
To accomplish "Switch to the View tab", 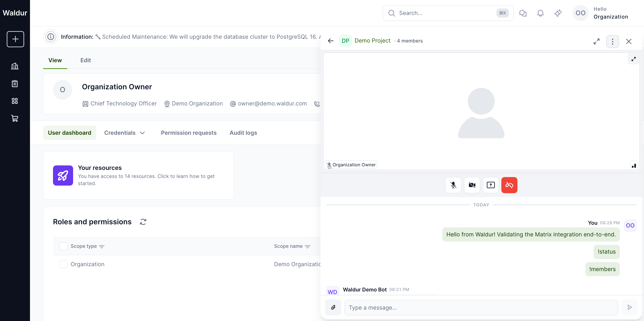I will coord(55,60).
